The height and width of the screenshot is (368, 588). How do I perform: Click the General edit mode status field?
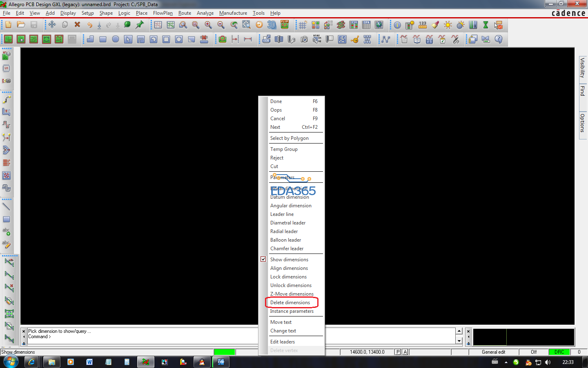494,352
